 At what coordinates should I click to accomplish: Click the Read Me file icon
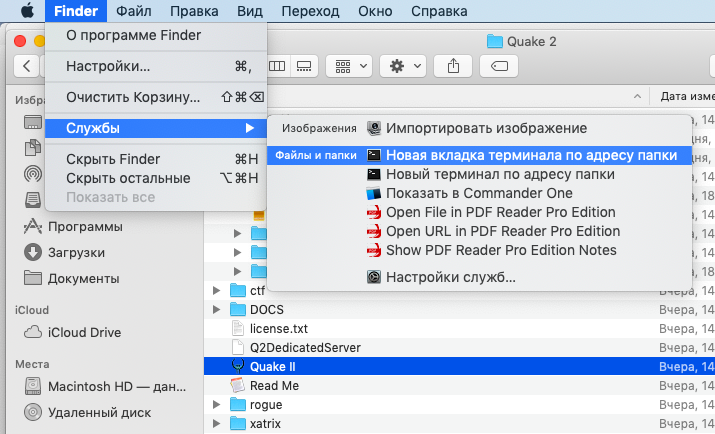[238, 386]
